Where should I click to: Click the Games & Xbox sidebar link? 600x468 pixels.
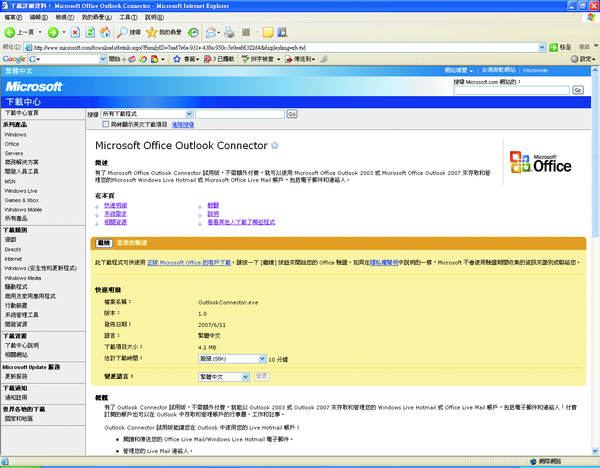[21, 200]
